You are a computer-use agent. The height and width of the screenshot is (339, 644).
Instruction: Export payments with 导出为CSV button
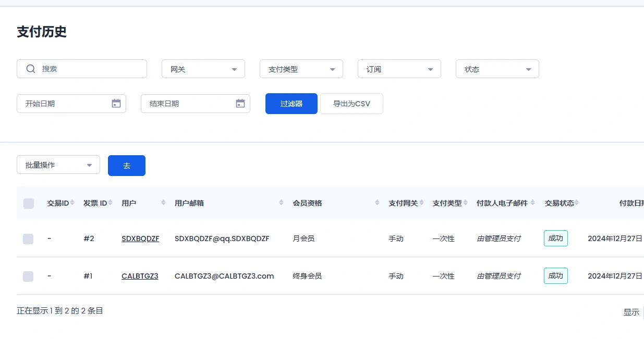tap(351, 103)
